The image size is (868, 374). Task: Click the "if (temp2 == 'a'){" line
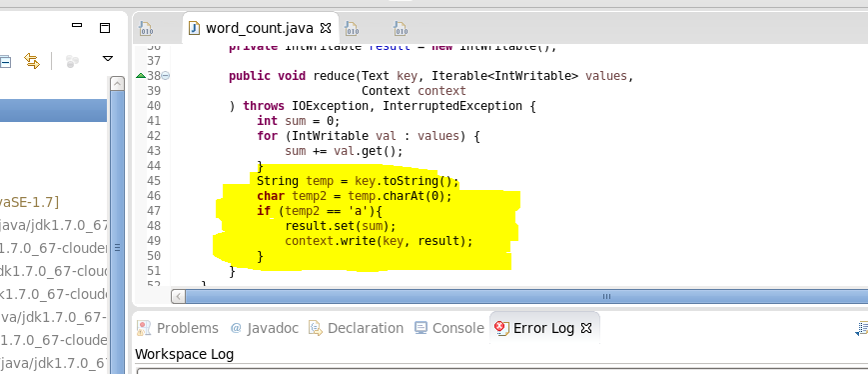click(320, 211)
